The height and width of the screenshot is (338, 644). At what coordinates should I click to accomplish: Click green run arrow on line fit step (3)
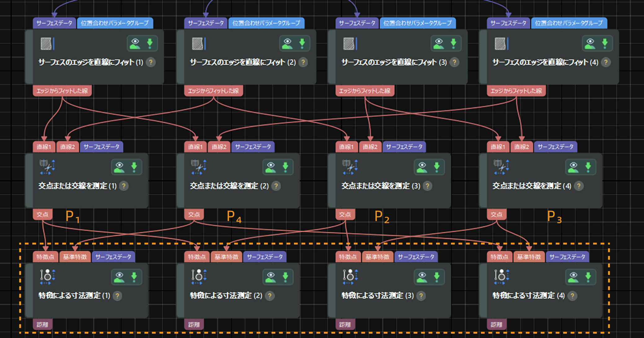(453, 44)
